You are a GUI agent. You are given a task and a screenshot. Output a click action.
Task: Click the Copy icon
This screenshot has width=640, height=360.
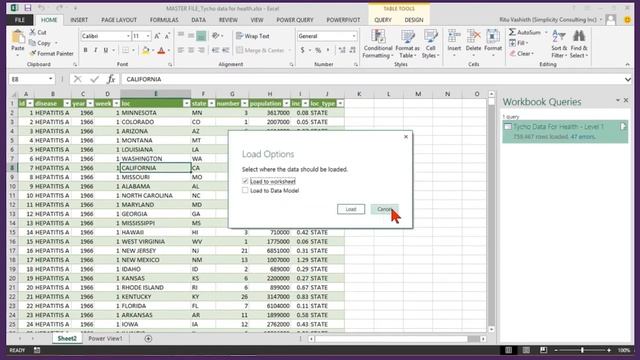[x=32, y=43]
